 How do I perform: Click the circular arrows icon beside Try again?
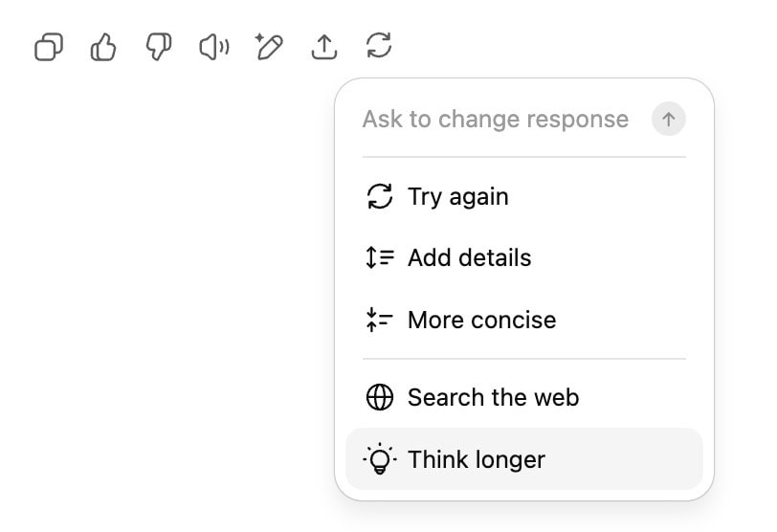point(380,197)
